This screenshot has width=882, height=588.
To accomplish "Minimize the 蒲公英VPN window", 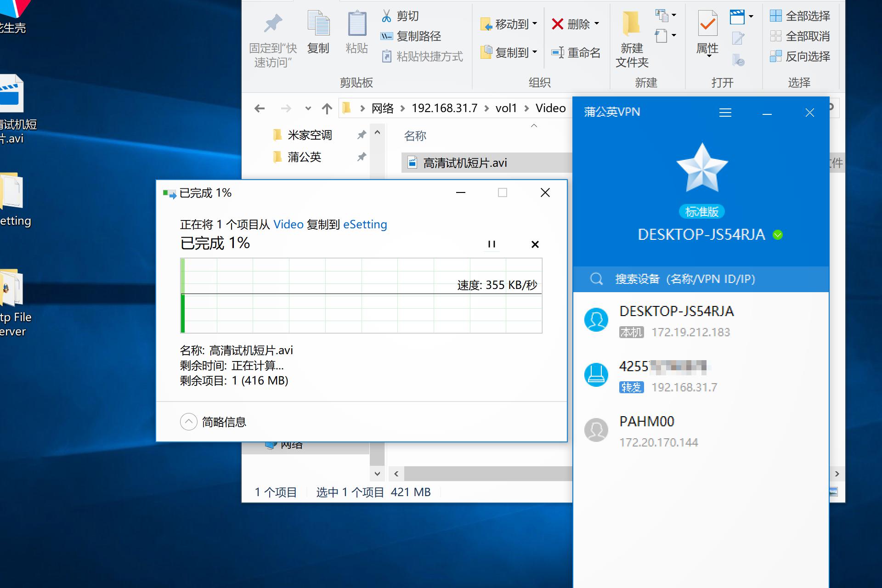I will click(x=767, y=113).
